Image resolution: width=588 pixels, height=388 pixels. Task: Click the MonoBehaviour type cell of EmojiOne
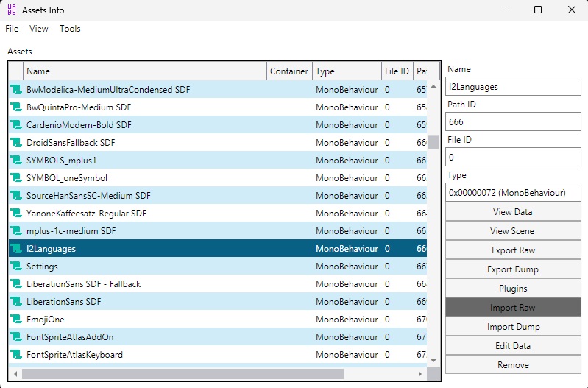(x=347, y=319)
